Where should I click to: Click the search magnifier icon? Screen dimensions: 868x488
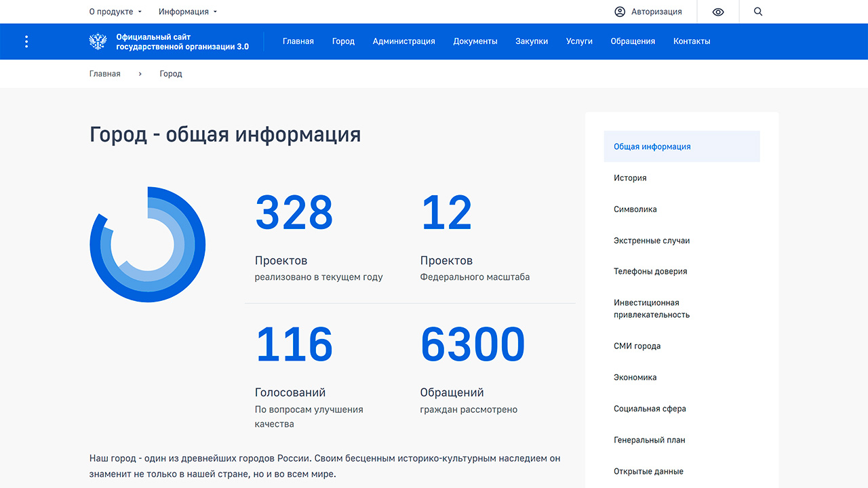[x=758, y=12]
